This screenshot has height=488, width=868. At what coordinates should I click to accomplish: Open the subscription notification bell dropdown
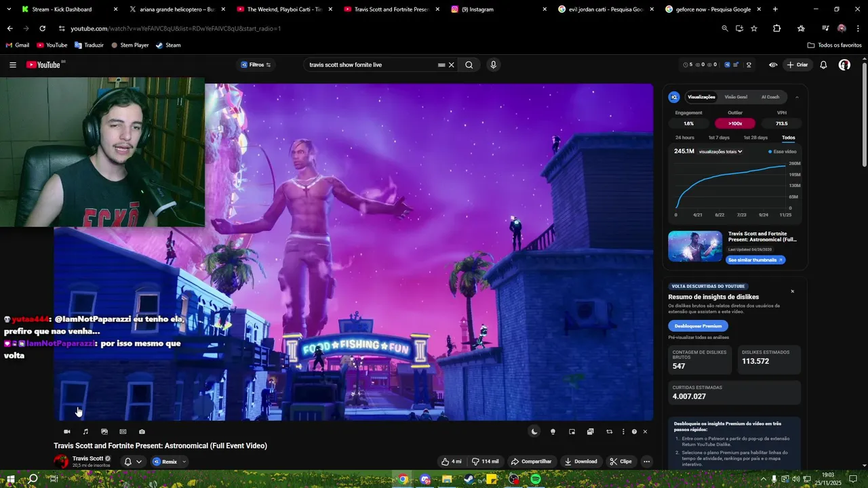pyautogui.click(x=133, y=462)
